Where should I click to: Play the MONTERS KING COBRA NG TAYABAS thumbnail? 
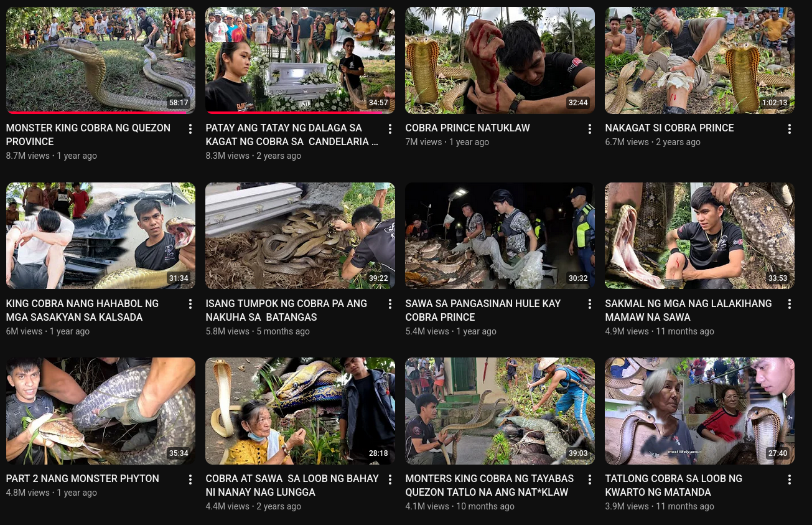pos(500,411)
